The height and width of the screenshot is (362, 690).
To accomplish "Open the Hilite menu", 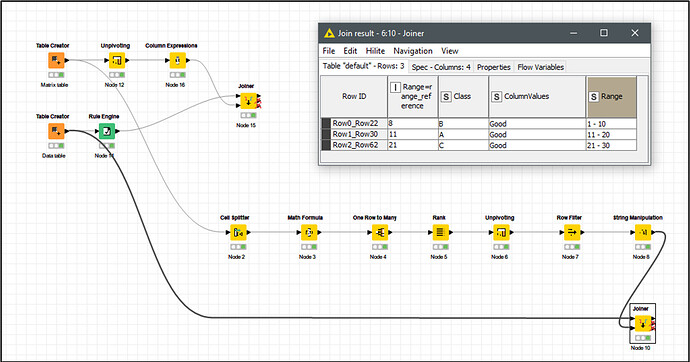I will 375,51.
